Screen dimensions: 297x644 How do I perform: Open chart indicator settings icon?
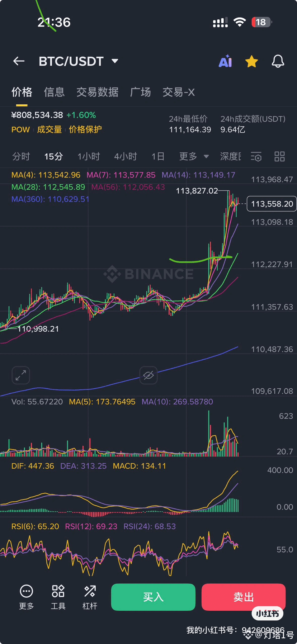(x=256, y=157)
